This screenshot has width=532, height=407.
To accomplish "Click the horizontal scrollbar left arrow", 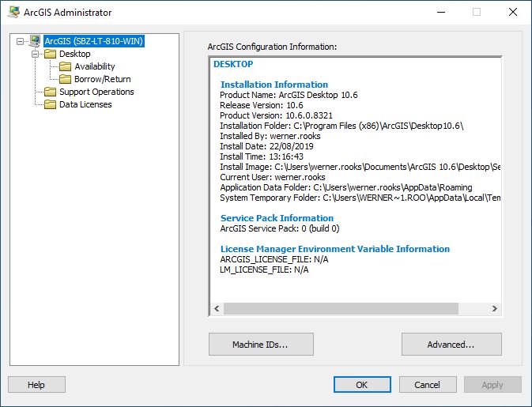I will click(216, 309).
